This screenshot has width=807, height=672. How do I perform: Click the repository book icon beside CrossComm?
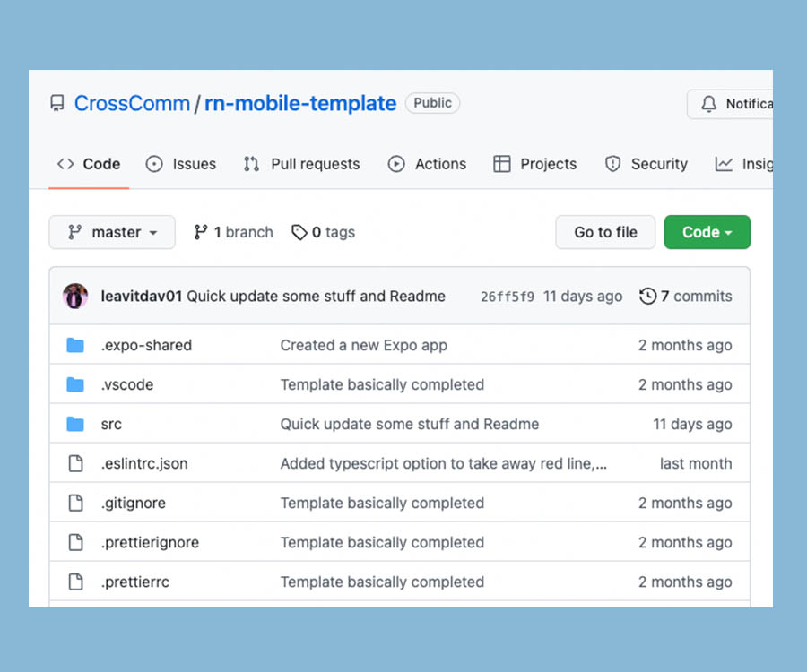pos(56,102)
